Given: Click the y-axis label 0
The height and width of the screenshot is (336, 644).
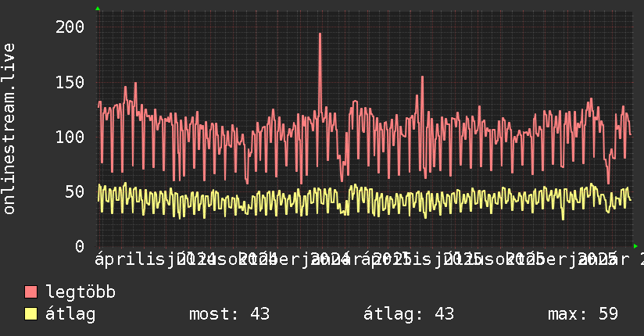Looking at the screenshot, I should [x=80, y=246].
